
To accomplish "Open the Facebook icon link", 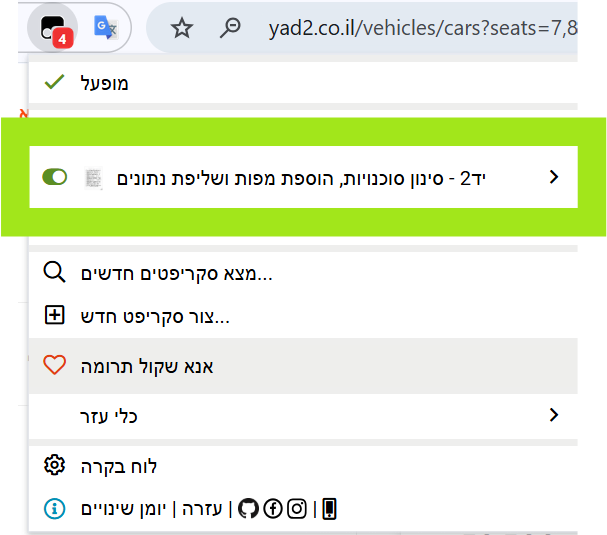I will click(273, 508).
